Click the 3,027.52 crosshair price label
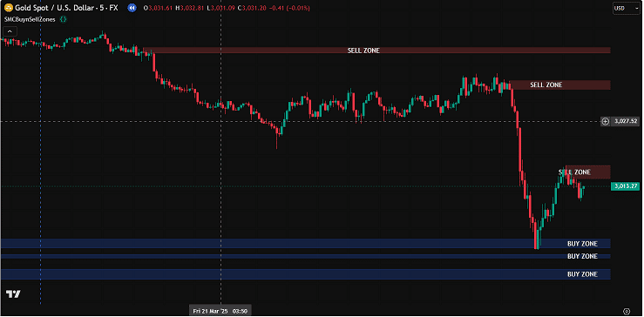This screenshot has width=644, height=317. click(626, 121)
